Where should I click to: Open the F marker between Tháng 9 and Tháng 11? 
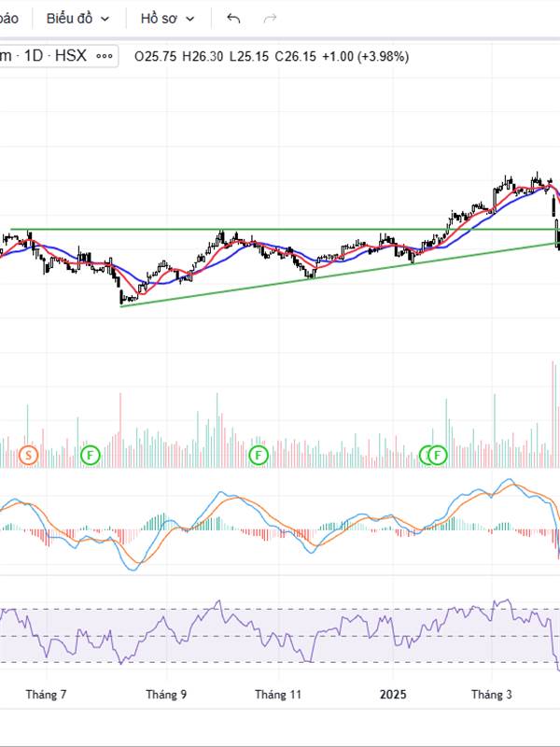[259, 455]
